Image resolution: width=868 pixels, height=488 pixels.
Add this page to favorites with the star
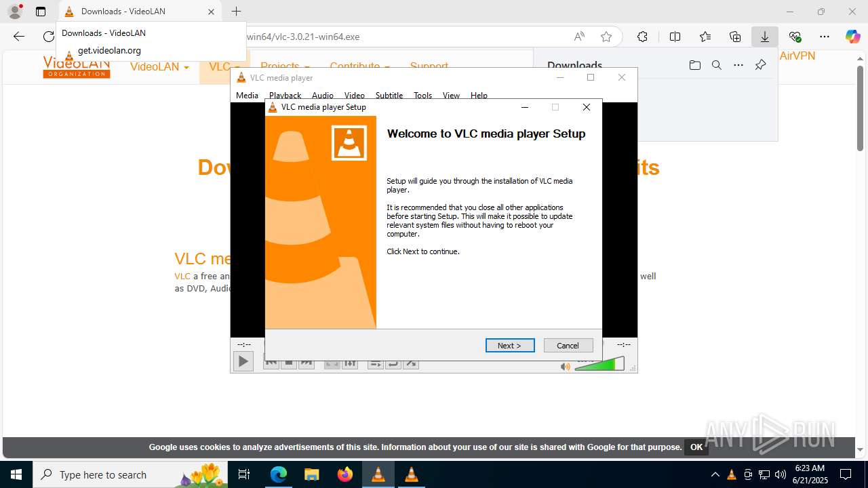coord(606,37)
